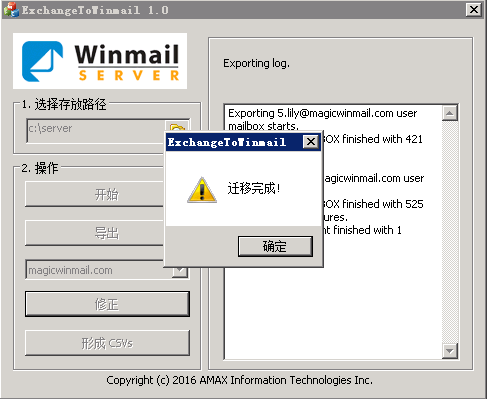The height and width of the screenshot is (399, 487).
Task: Click the '1. 选择存放路径' group label
Action: [x=64, y=105]
